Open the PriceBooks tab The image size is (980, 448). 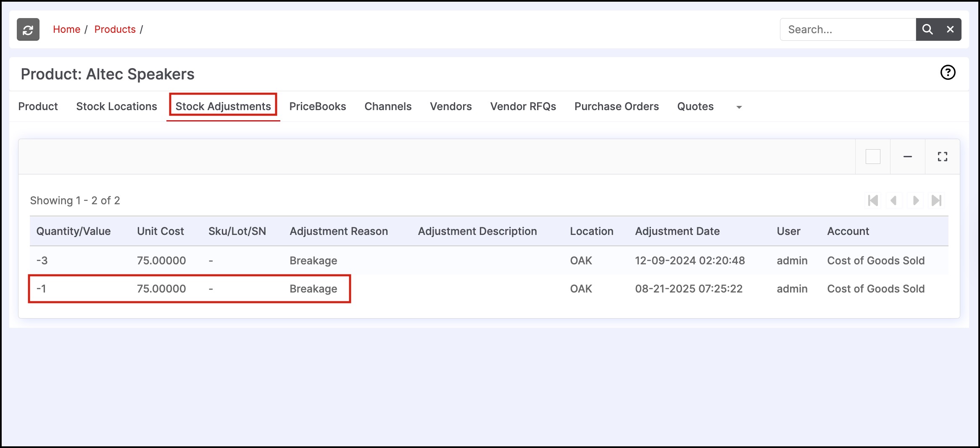coord(318,106)
